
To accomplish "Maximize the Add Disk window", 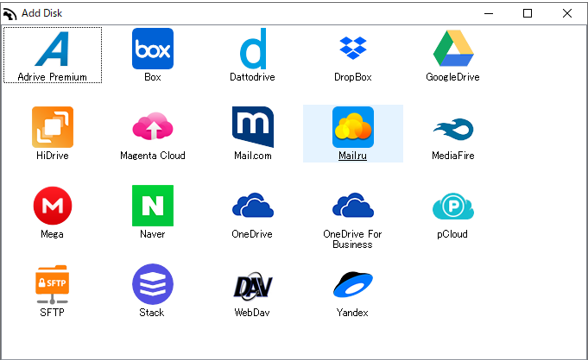I will 528,14.
